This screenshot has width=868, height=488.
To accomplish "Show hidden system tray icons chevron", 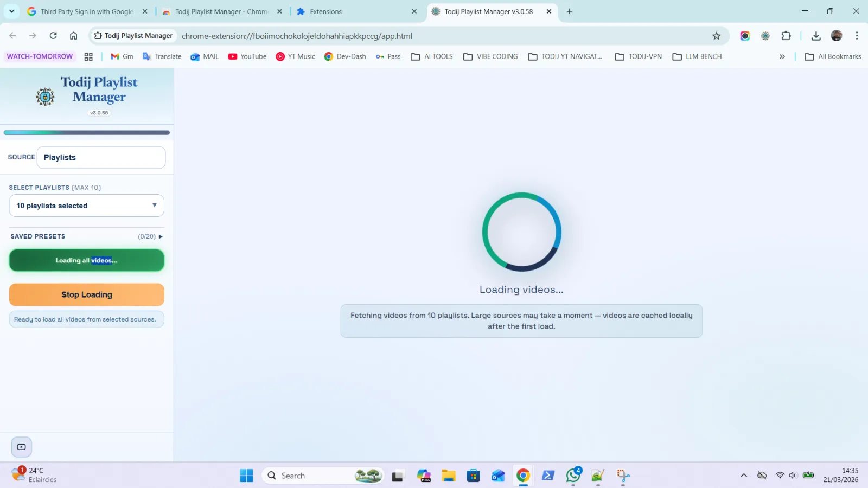I will coord(744,476).
